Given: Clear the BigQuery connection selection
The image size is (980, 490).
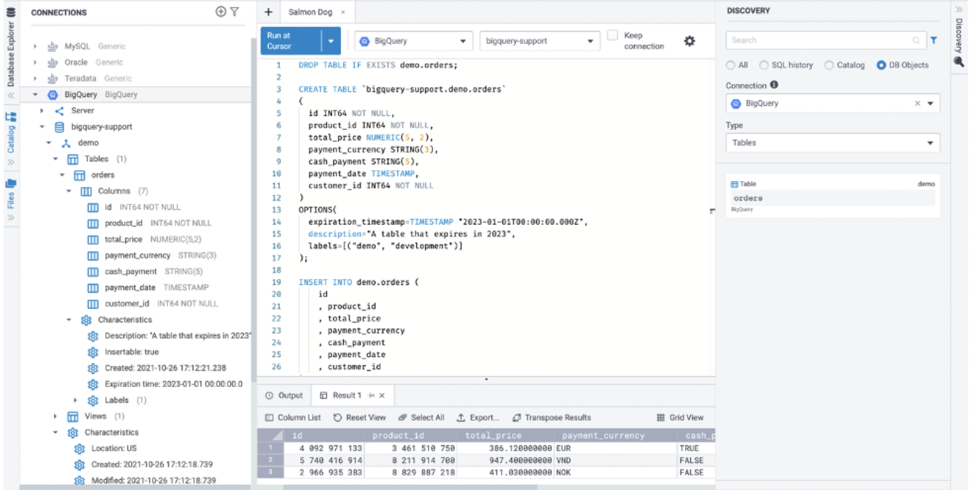Looking at the screenshot, I should pos(918,104).
